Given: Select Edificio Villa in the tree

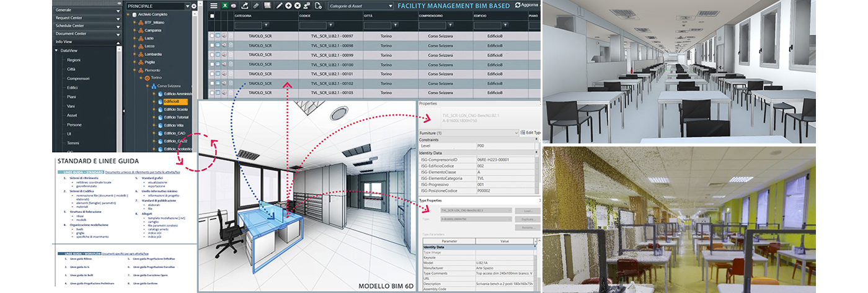Looking at the screenshot, I should pyautogui.click(x=174, y=125).
